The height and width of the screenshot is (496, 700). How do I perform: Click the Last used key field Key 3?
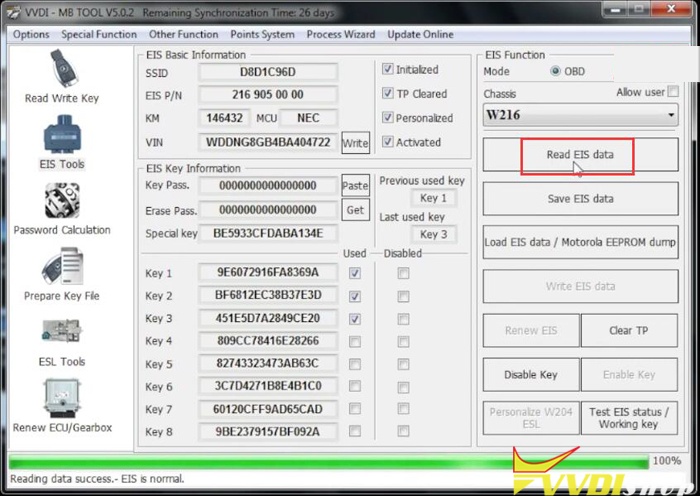pos(433,234)
